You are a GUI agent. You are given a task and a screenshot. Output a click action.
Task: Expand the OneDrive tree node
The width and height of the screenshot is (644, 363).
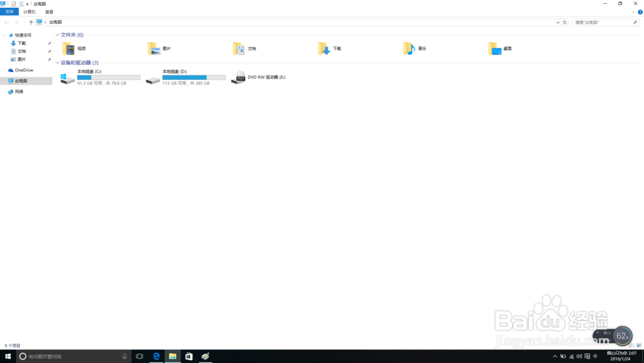pyautogui.click(x=4, y=70)
